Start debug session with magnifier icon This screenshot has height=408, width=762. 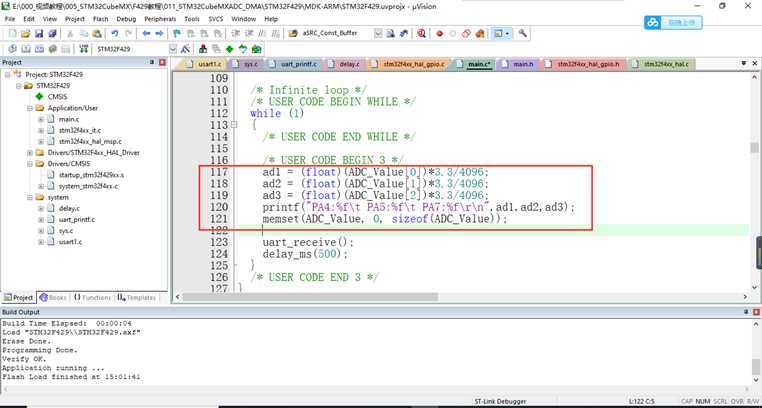pos(421,34)
